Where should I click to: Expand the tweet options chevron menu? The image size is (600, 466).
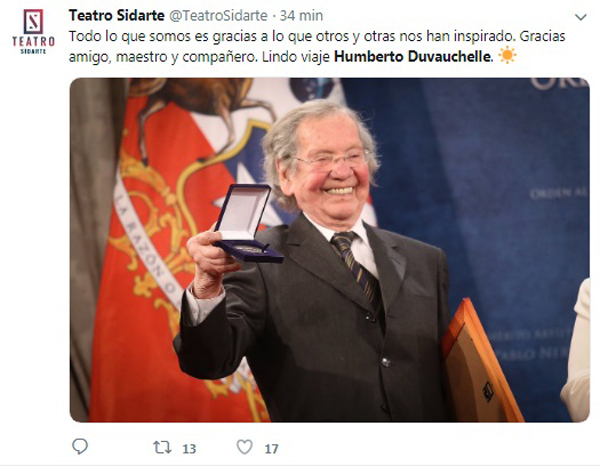tap(580, 17)
